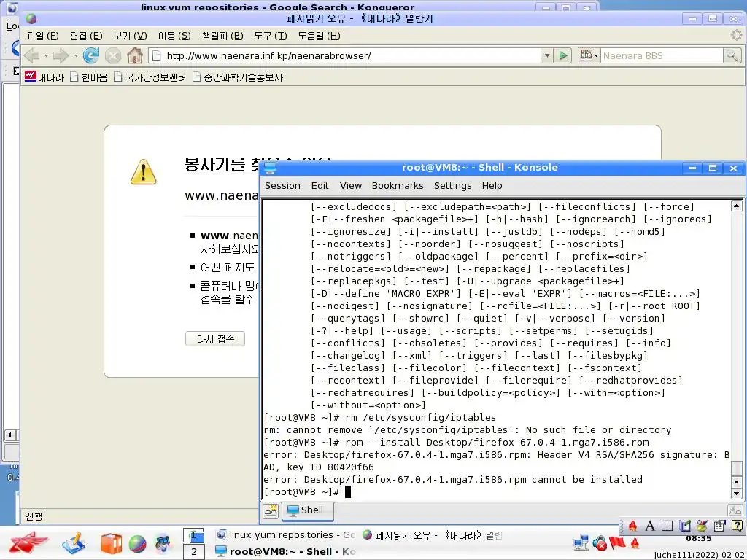
Task: Launch the orange office suite icon
Action: coord(111,544)
